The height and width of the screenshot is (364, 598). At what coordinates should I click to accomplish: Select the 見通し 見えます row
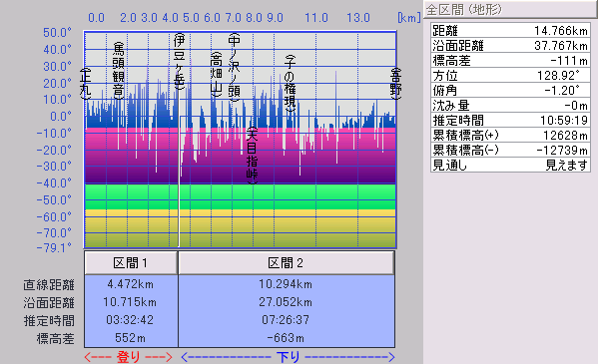[x=510, y=166]
